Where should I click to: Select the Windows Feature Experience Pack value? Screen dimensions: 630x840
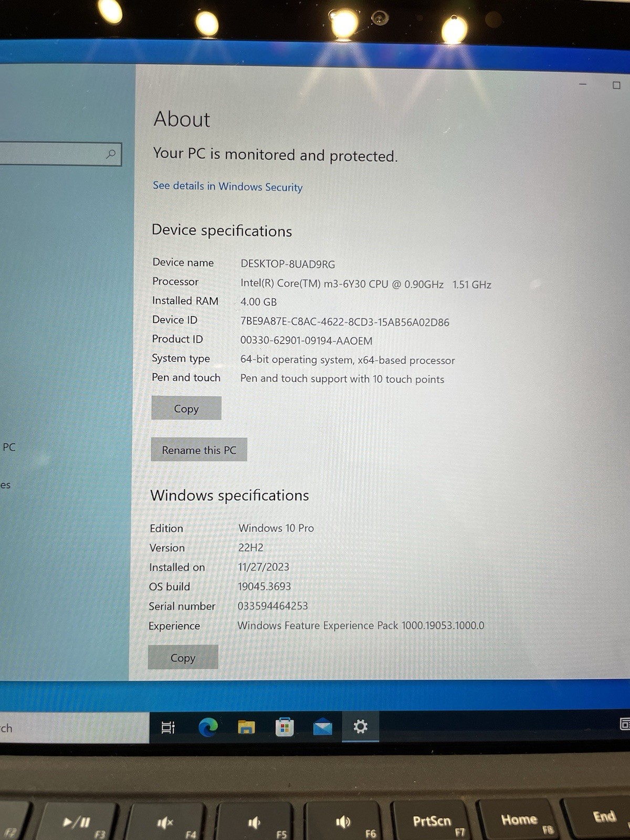click(361, 625)
